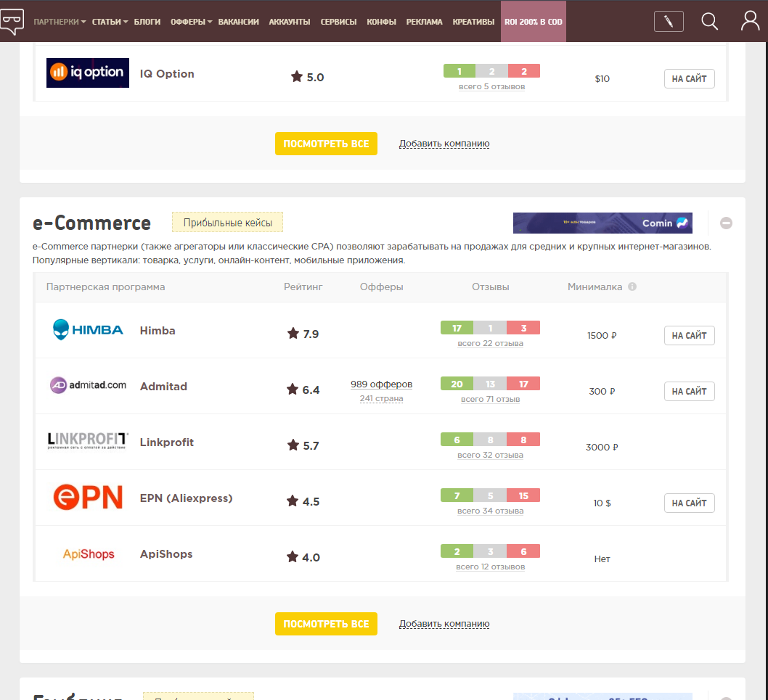Screen dimensions: 768x700
Task: Click the e-Commerce section heading
Action: click(x=91, y=223)
